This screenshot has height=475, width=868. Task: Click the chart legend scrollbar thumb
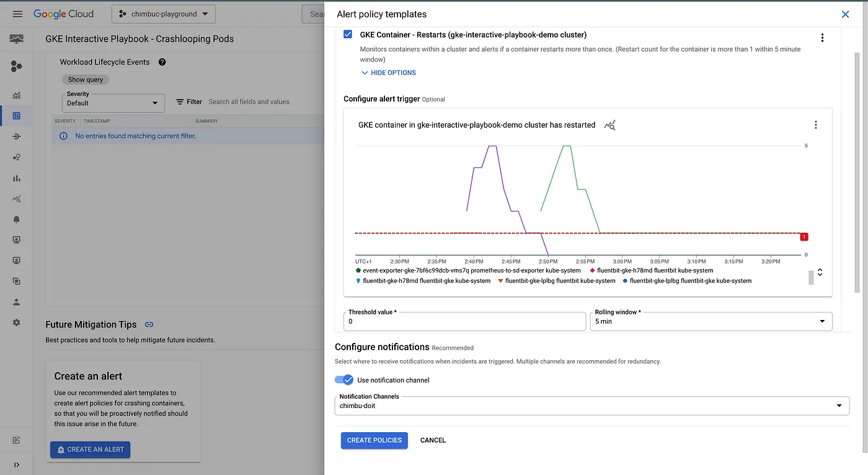[x=811, y=278]
